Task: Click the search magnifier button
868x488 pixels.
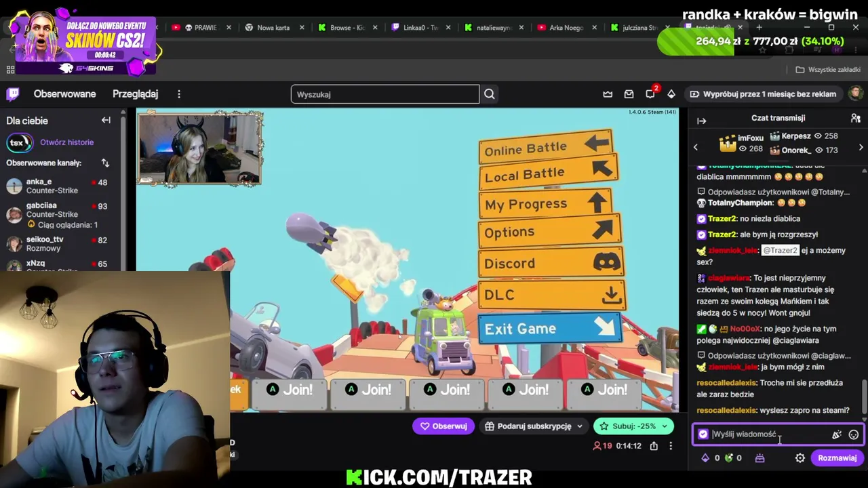Action: click(490, 94)
